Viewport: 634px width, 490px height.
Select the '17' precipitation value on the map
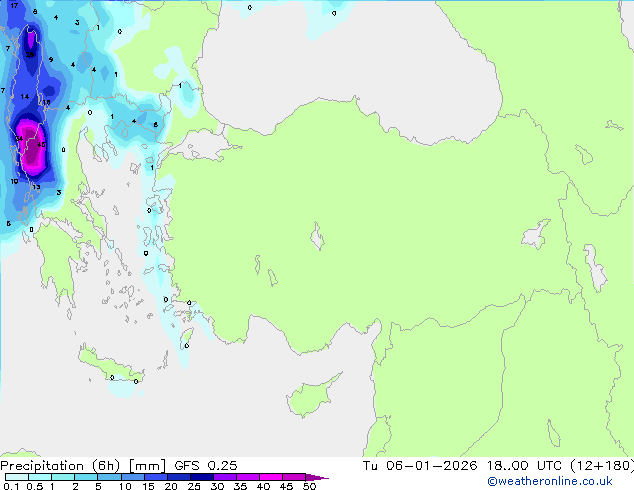coord(14,6)
